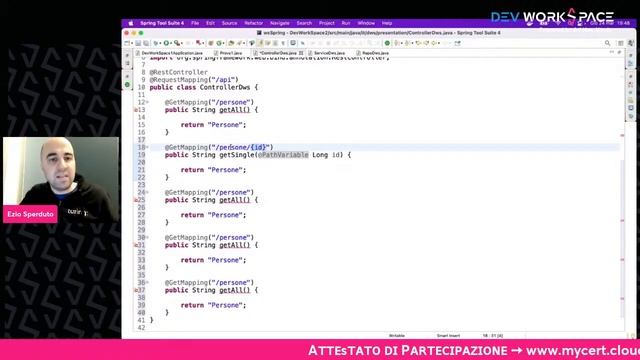Viewport: 640px width, 360px height.
Task: Open the Apple menu
Action: pyautogui.click(x=131, y=23)
